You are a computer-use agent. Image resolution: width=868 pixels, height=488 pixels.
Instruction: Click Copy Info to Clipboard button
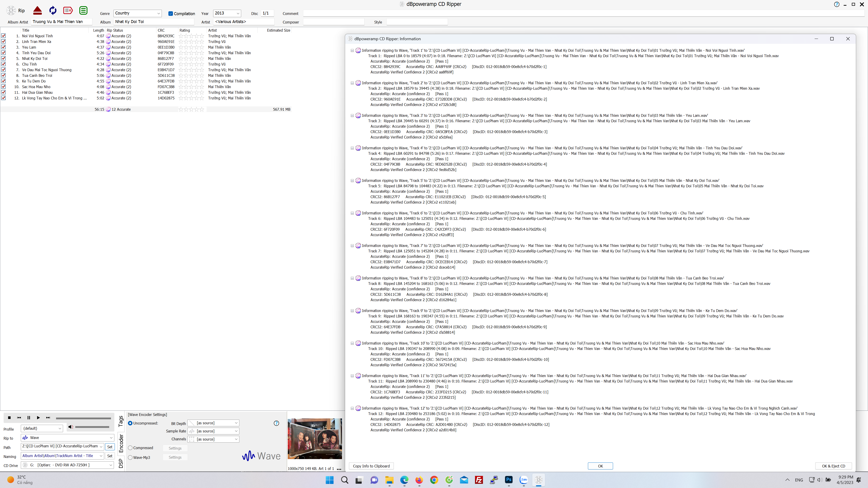(x=371, y=466)
